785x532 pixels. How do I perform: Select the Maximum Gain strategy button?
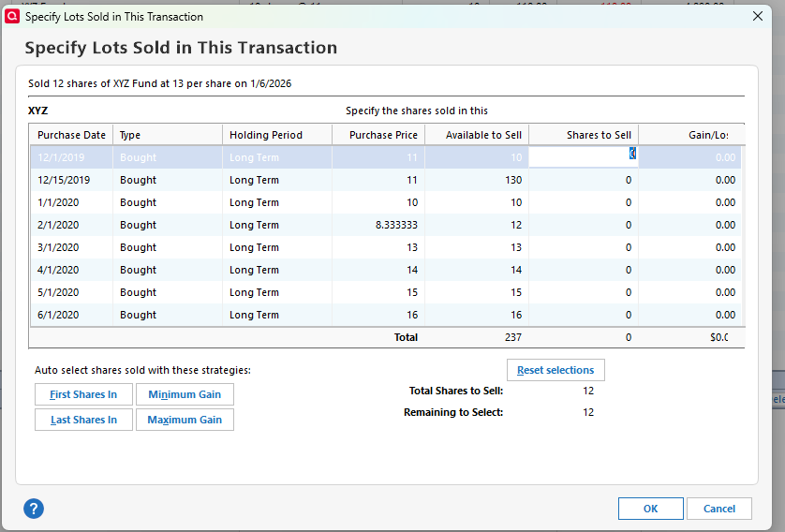(185, 420)
